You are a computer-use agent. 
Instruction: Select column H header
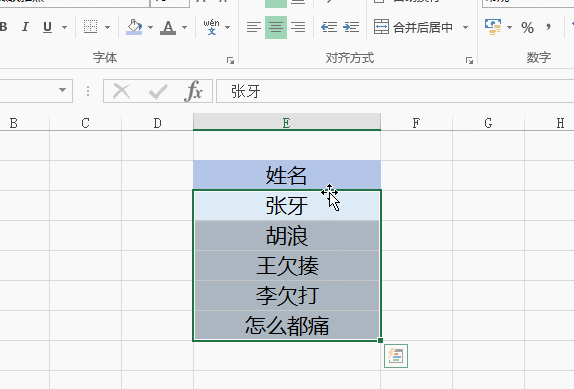pyautogui.click(x=549, y=123)
